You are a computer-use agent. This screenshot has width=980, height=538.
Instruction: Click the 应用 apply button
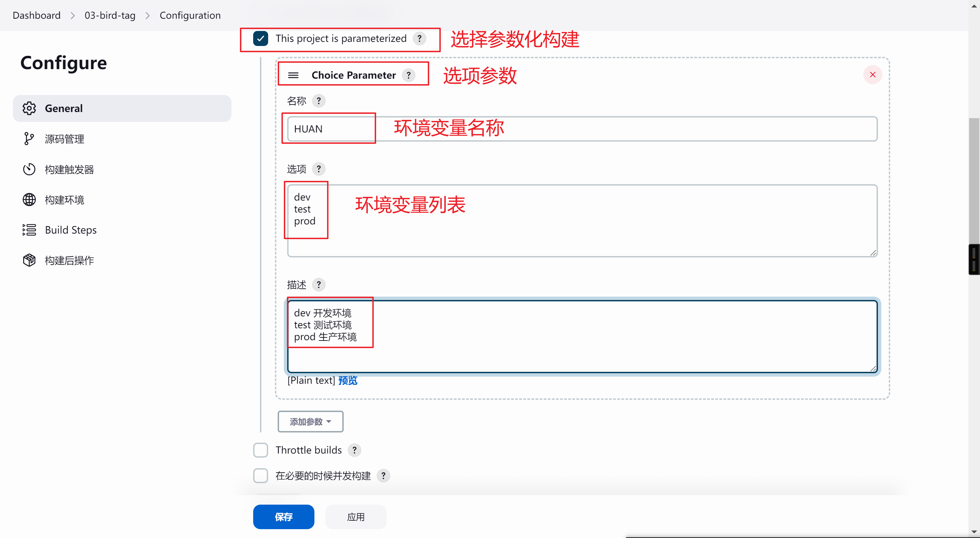point(356,517)
